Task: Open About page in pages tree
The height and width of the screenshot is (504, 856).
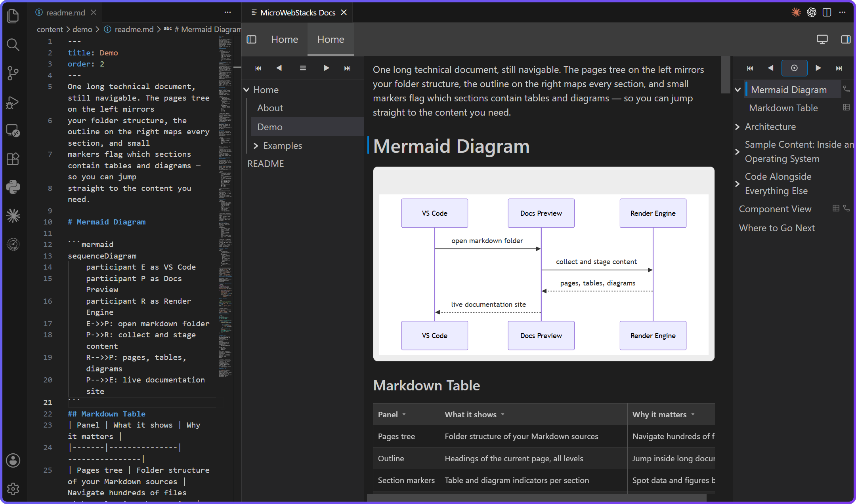Action: [270, 108]
